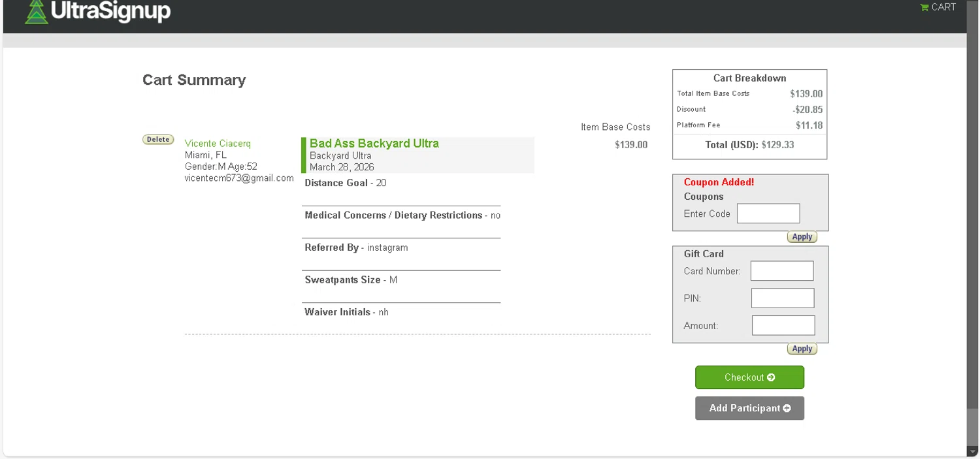Click the Add Participant button
The height and width of the screenshot is (459, 980).
749,408
